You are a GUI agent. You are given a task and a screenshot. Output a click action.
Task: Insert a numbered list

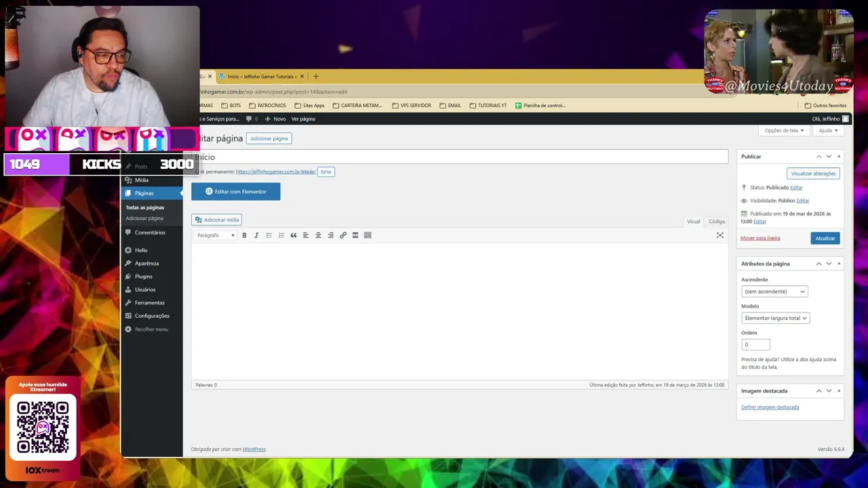(281, 235)
